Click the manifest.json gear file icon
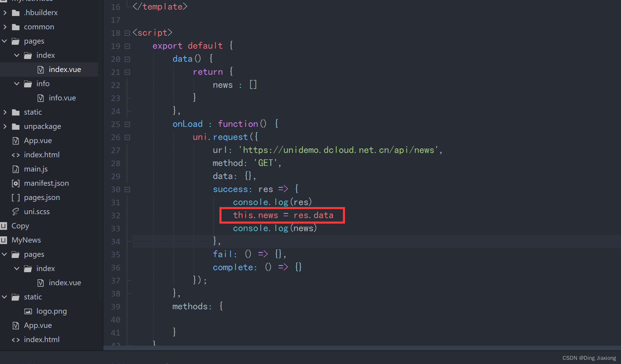This screenshot has width=621, height=364. point(16,183)
